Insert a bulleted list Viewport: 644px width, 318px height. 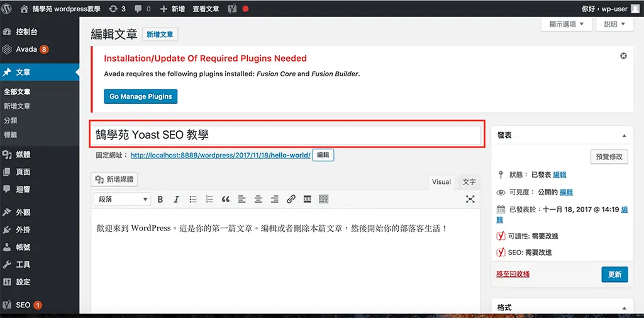[x=193, y=200]
